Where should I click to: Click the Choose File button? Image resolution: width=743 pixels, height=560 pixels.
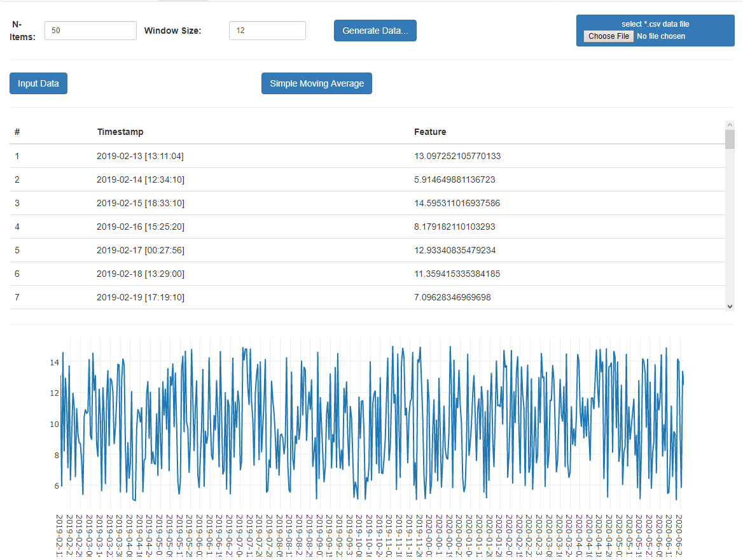click(608, 36)
